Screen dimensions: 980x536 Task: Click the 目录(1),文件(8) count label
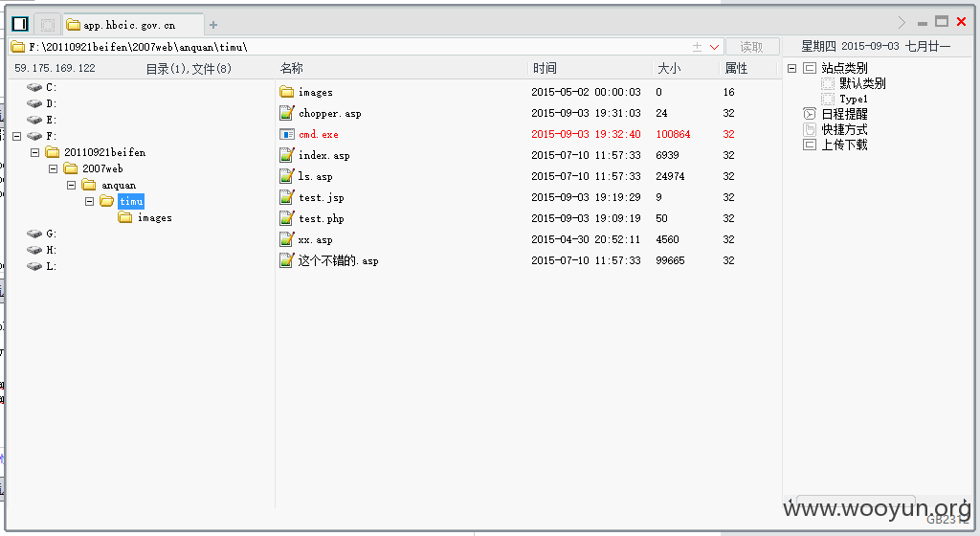(x=189, y=69)
